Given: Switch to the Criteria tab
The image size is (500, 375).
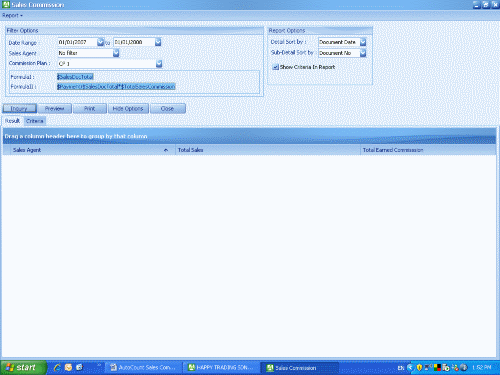Looking at the screenshot, I should 35,121.
